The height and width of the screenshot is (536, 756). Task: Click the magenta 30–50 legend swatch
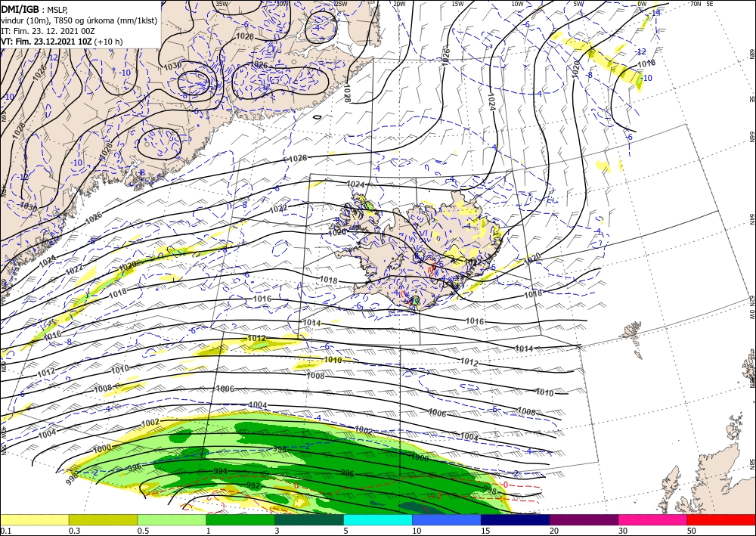[653, 520]
